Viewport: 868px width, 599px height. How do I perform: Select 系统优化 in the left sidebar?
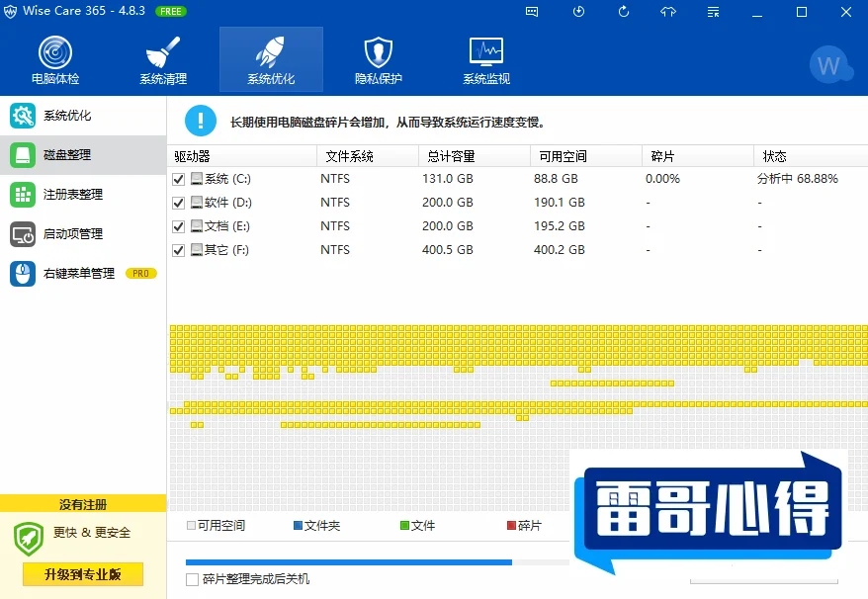tap(83, 115)
